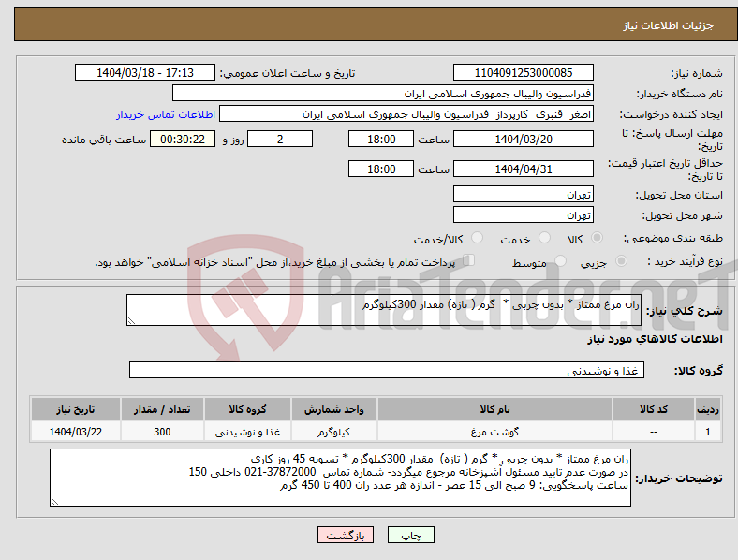Click the طبقه بندی موضوعی label

point(673,239)
